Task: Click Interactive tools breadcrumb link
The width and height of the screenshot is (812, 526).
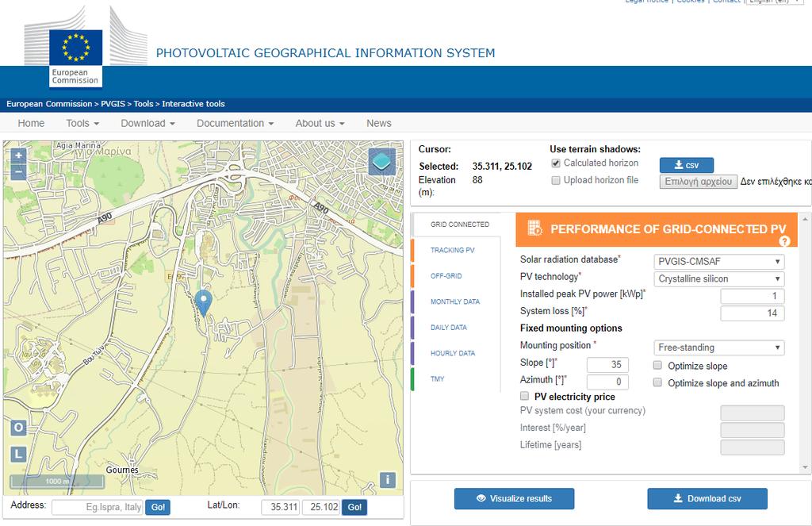Action: (x=193, y=104)
